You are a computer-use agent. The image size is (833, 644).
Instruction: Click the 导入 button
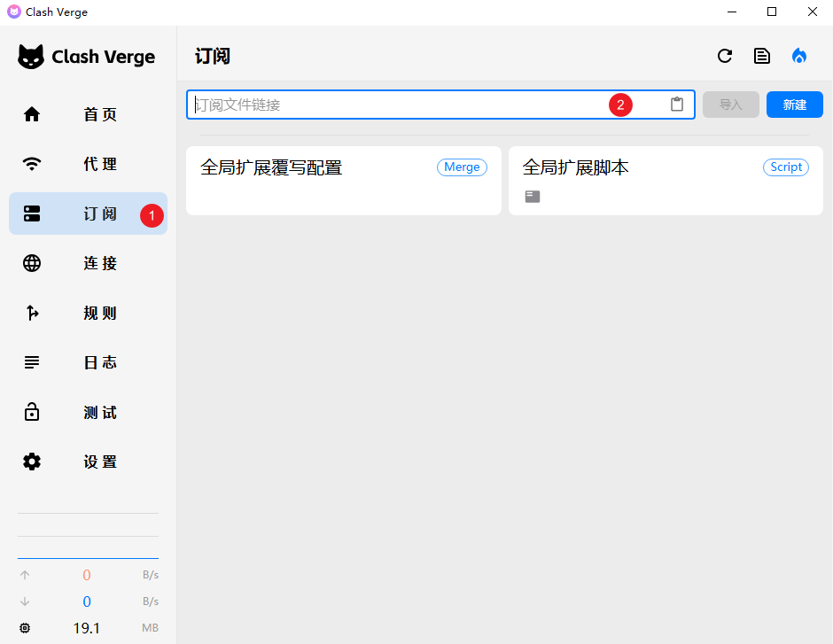pos(730,104)
